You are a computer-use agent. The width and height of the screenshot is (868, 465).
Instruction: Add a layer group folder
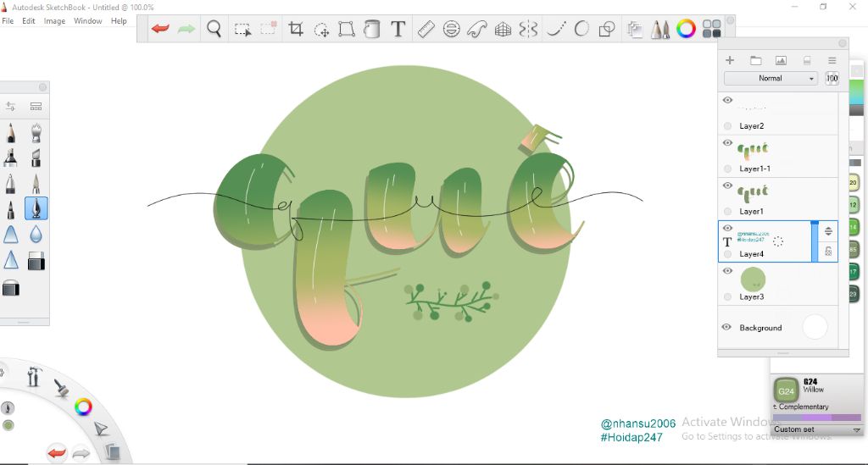(x=755, y=60)
